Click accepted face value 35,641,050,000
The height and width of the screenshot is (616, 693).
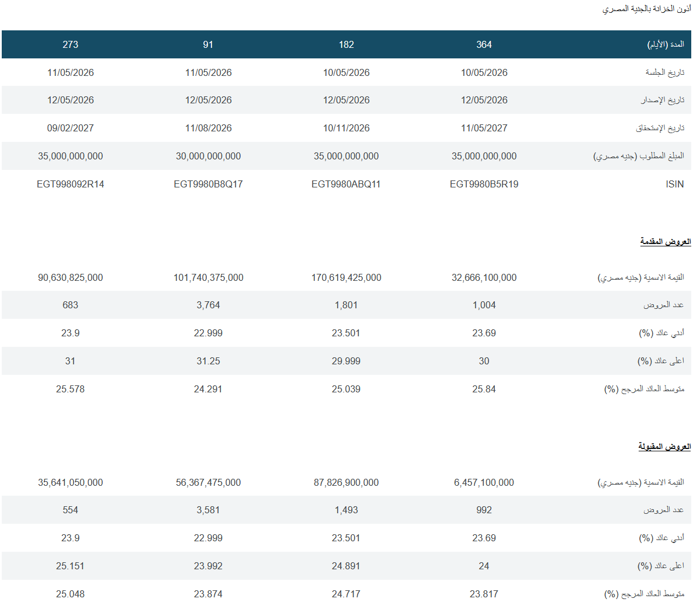click(x=70, y=483)
